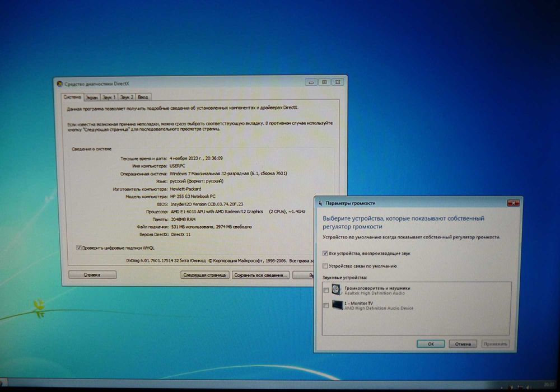Click the 'DirectX 11' version value

[x=180, y=235]
